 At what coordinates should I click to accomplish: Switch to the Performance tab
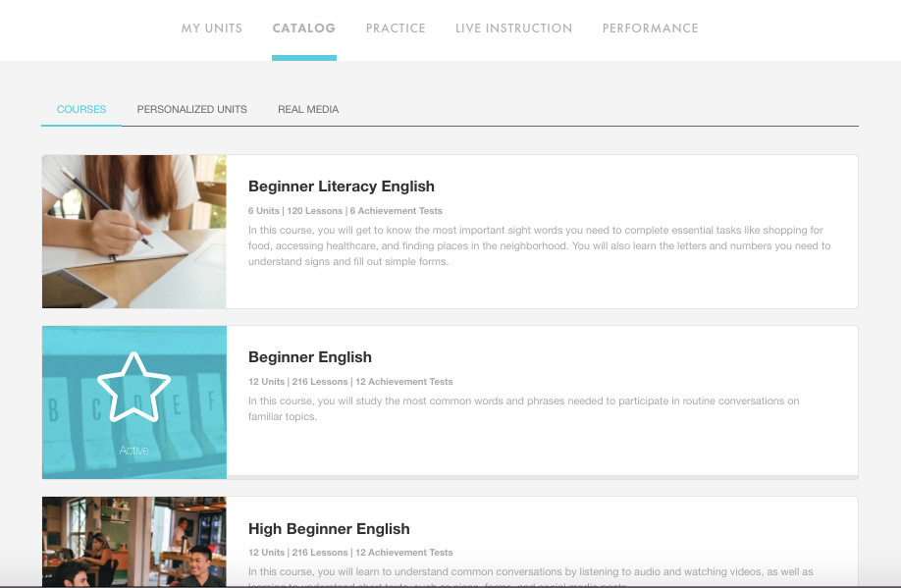pyautogui.click(x=650, y=28)
